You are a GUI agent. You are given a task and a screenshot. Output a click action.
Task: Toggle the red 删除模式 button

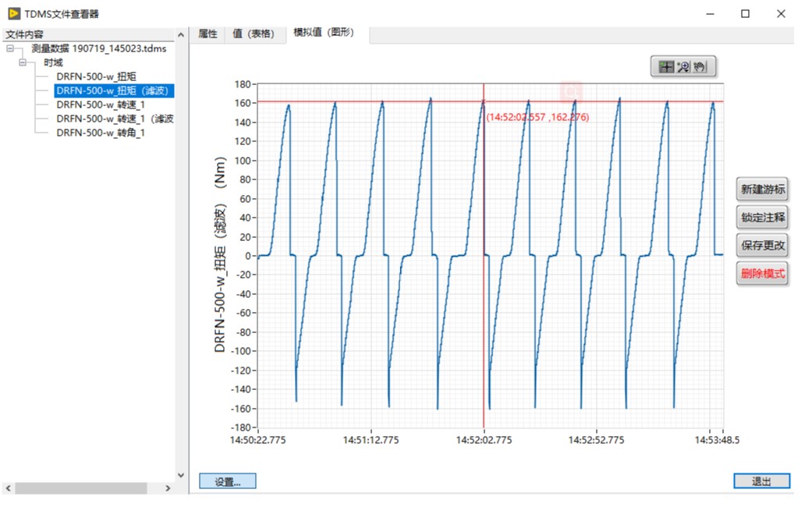coord(763,274)
